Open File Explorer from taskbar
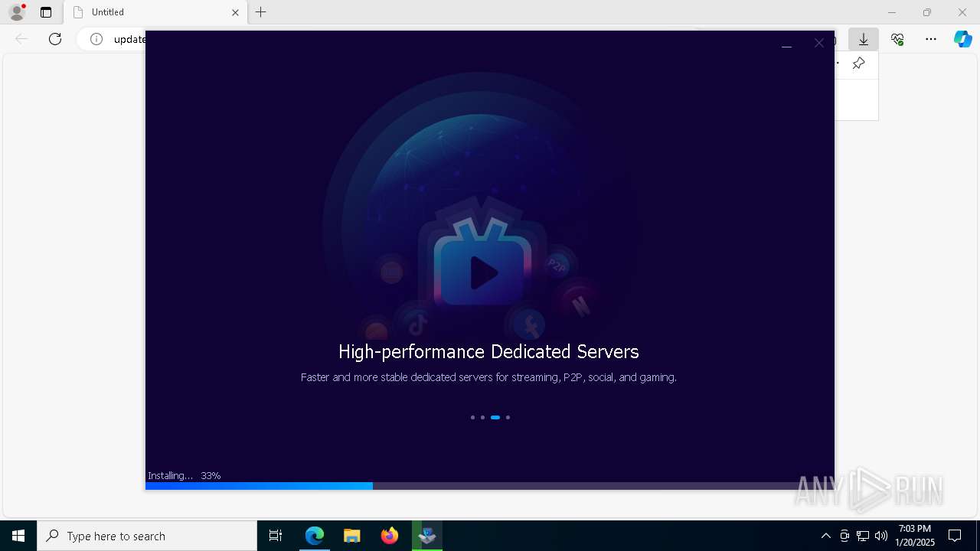 coord(352,536)
